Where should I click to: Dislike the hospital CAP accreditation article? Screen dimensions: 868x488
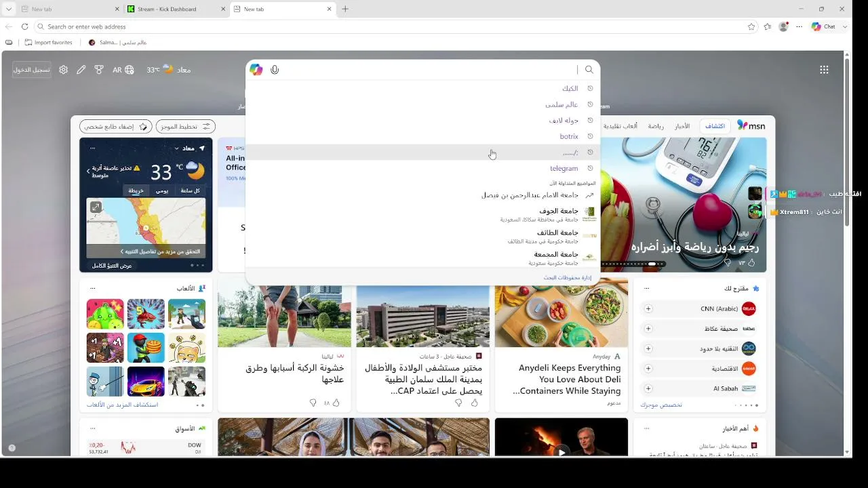(458, 403)
